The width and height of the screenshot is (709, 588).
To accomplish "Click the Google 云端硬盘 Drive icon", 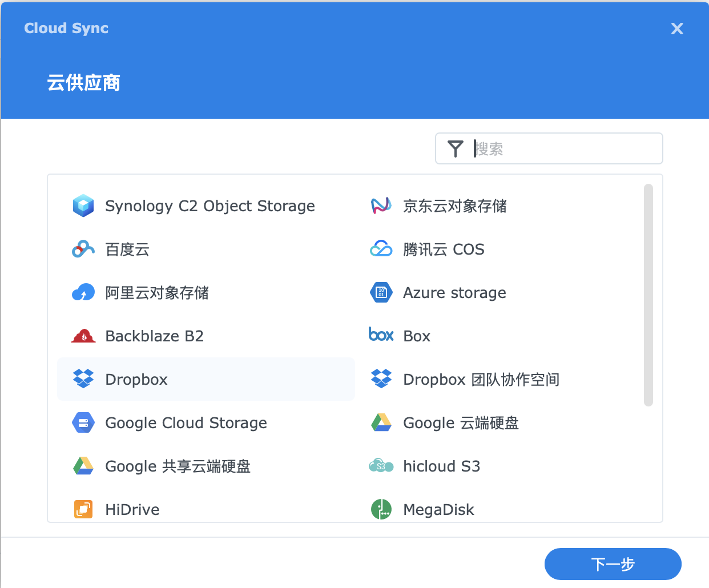I will (381, 422).
